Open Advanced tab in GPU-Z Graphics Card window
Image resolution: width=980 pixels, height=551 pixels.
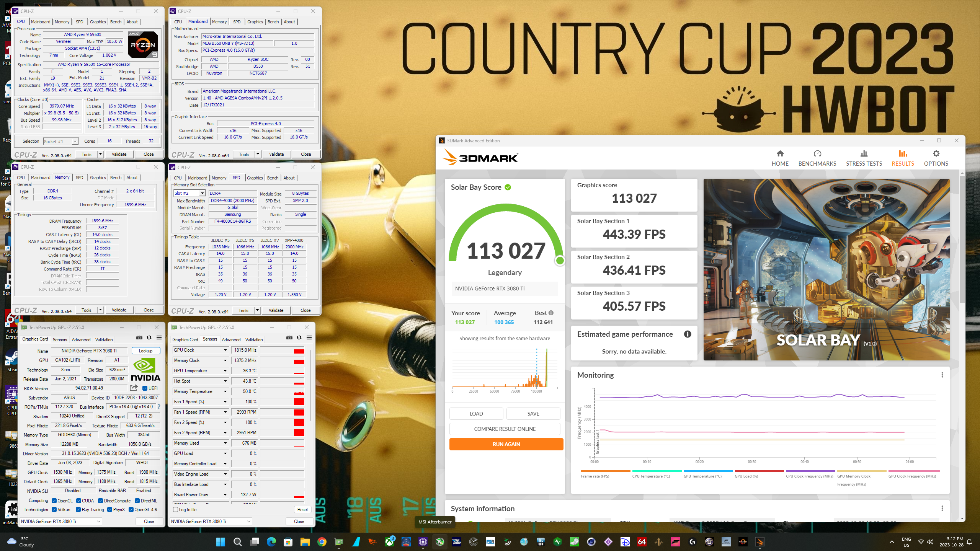coord(81,340)
